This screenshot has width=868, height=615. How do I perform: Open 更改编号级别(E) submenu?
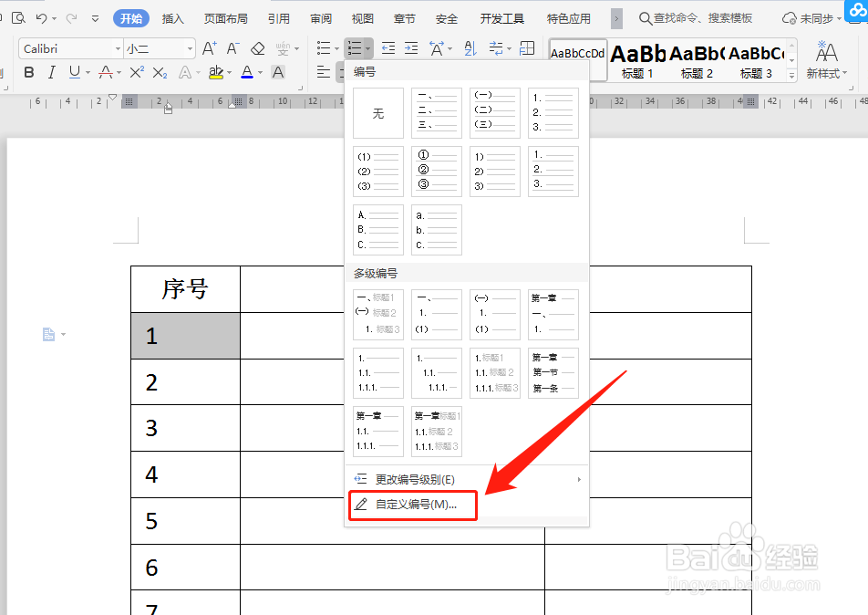[467, 479]
